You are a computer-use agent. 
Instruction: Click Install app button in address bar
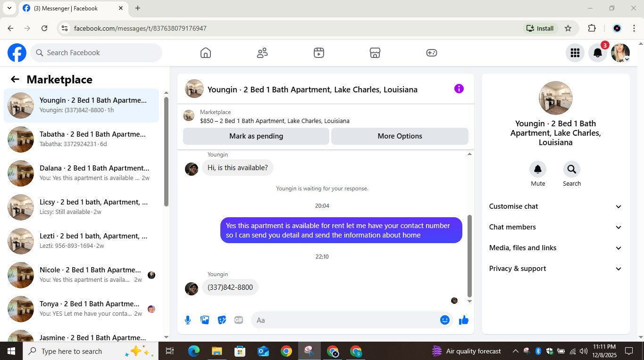tap(540, 28)
